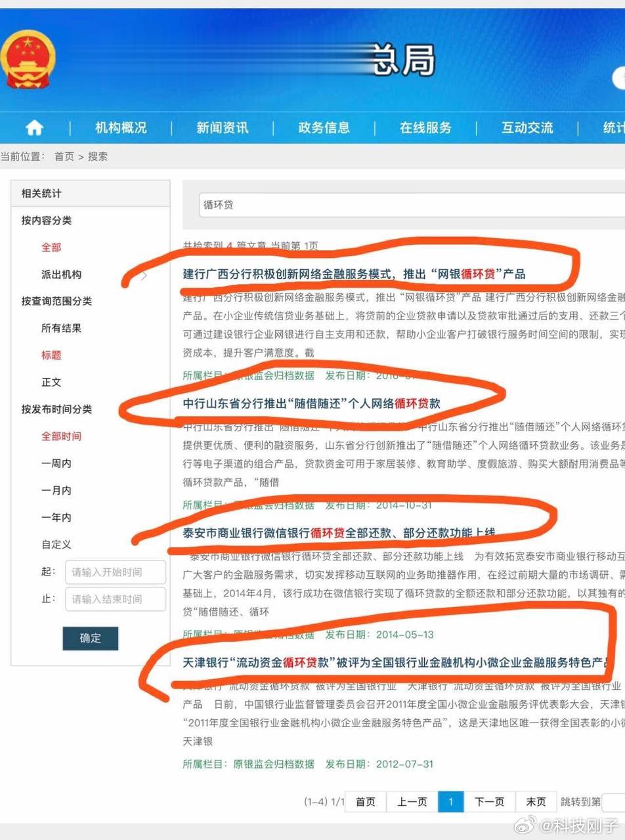Click 末页 pagination button
Image resolution: width=625 pixels, height=840 pixels.
(x=536, y=802)
